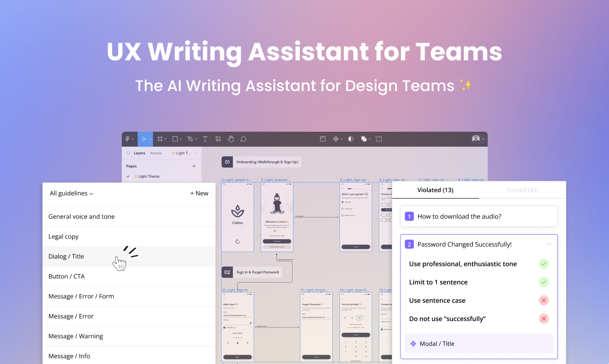Click the plus icon next to Pages
This screenshot has width=609, height=364.
pyautogui.click(x=194, y=166)
